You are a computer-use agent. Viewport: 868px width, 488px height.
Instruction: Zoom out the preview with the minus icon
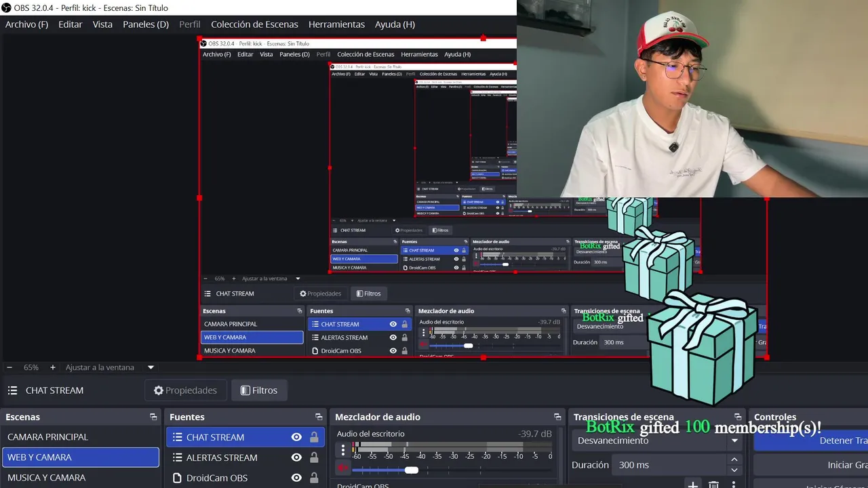tap(9, 367)
